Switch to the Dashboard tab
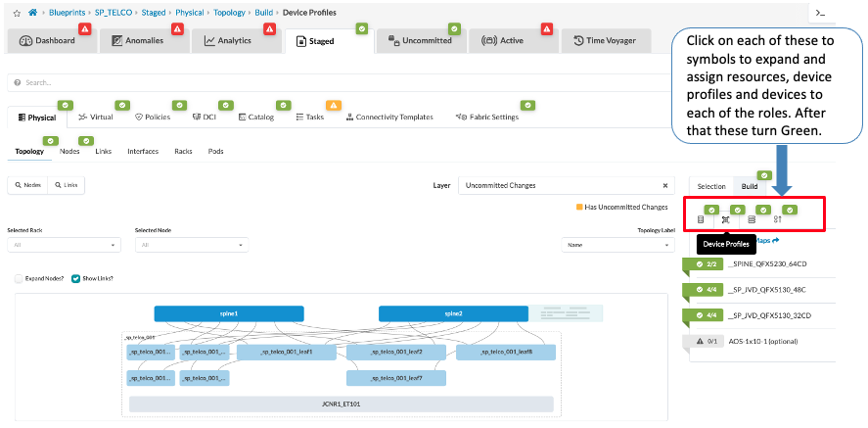 [x=52, y=40]
